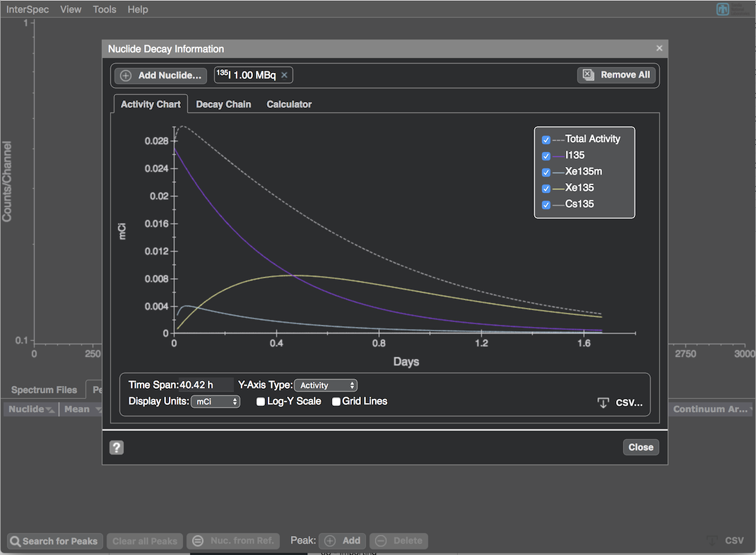The image size is (756, 555).
Task: Close the Nuclide Decay Information dialog
Action: 659,48
